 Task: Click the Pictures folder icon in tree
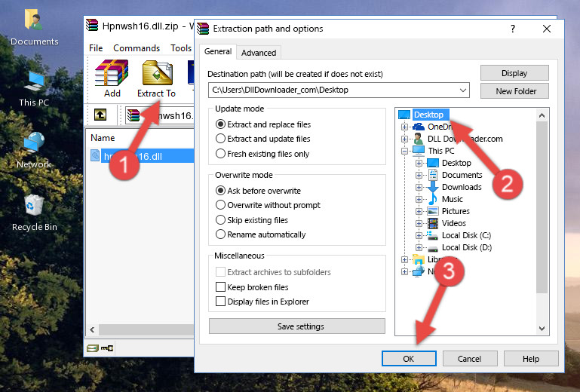click(433, 211)
